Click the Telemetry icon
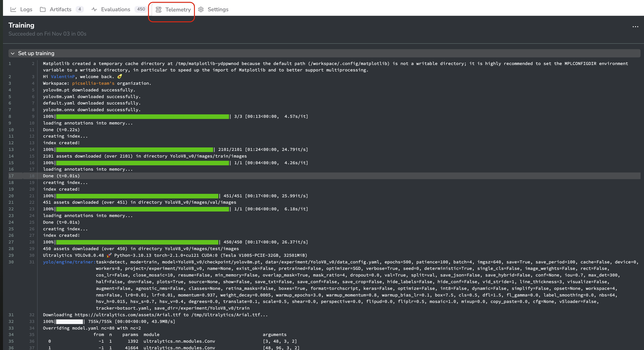This screenshot has width=644, height=350. point(159,9)
